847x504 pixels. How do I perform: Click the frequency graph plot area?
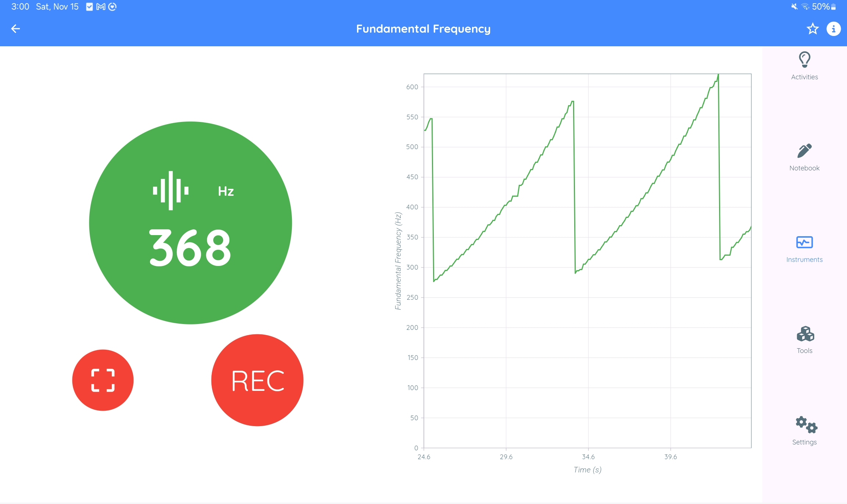587,261
